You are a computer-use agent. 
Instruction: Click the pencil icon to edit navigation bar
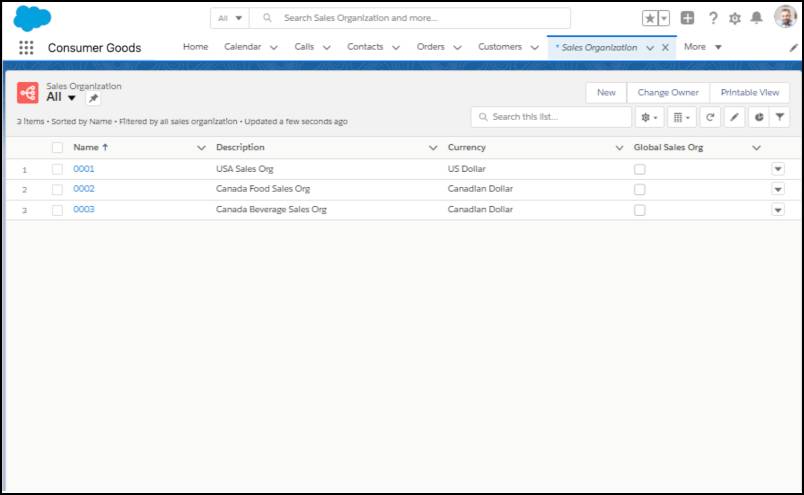793,48
